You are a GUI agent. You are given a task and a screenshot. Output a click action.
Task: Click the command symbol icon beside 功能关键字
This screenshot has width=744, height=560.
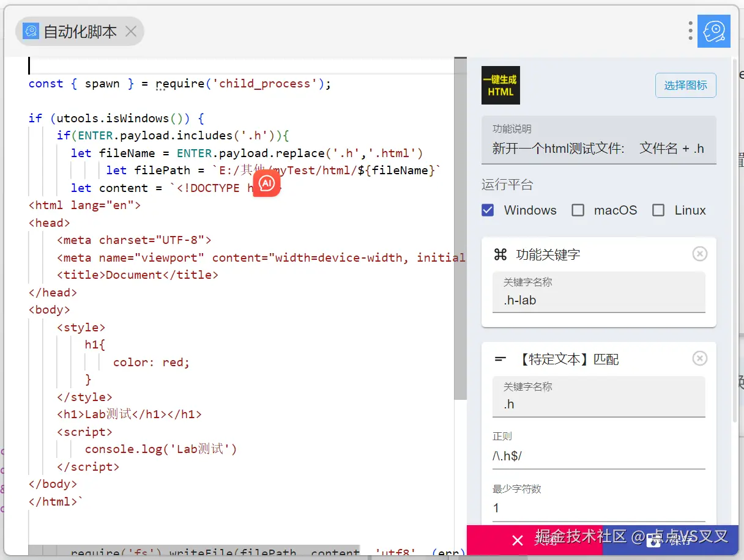500,254
